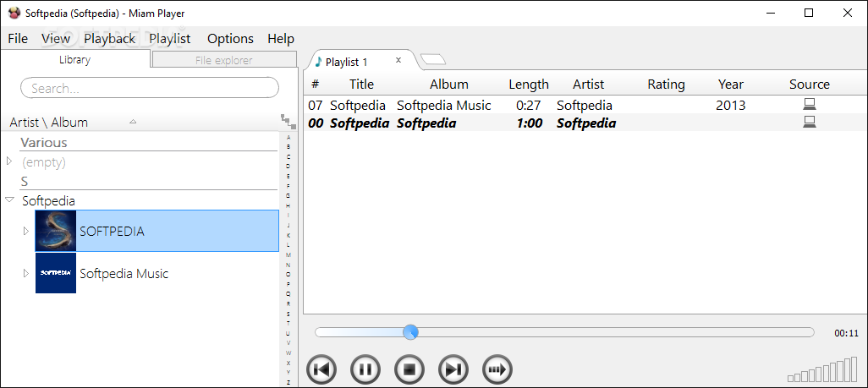Open the Options menu
Image resolution: width=868 pixels, height=388 pixels.
coord(230,38)
